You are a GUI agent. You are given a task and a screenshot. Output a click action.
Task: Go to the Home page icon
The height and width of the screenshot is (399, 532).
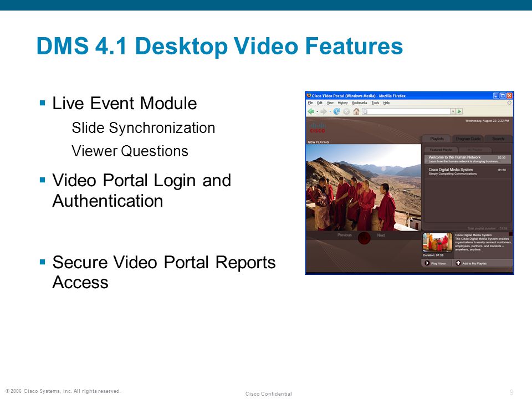click(356, 111)
